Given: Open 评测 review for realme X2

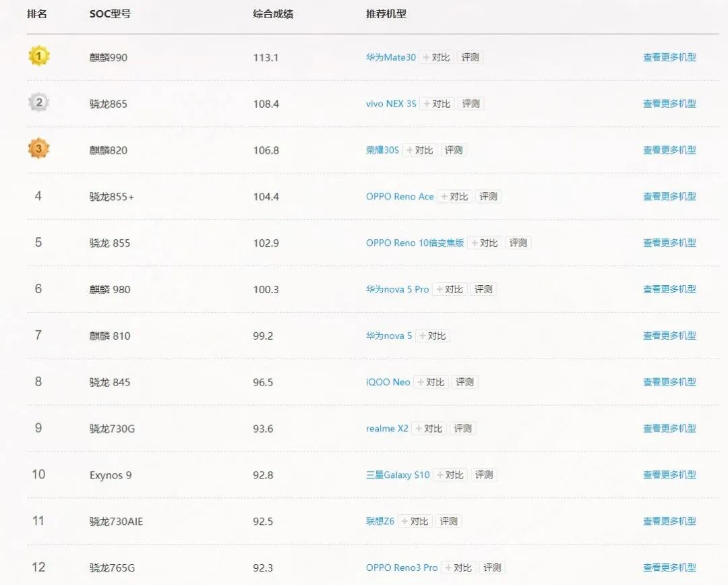Looking at the screenshot, I should pyautogui.click(x=463, y=429).
